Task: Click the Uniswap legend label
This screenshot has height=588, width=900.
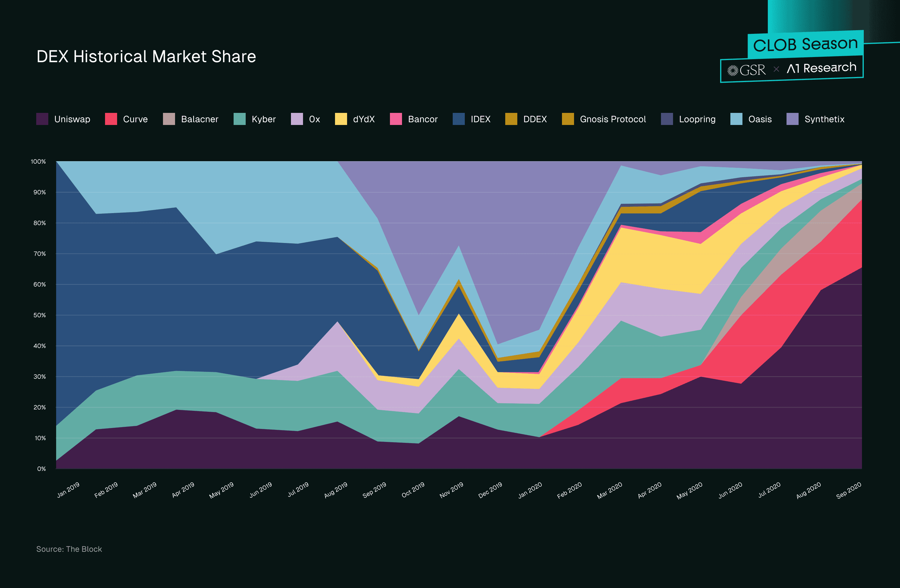Action: [72, 119]
